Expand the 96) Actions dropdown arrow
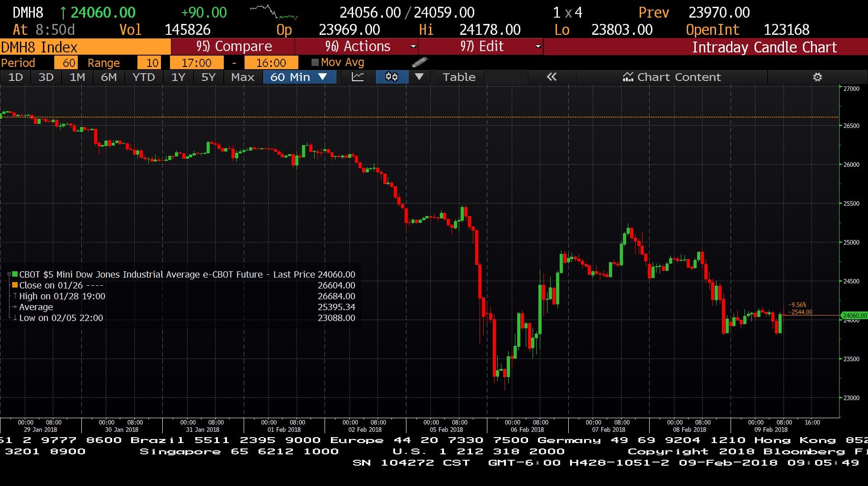 (x=413, y=47)
